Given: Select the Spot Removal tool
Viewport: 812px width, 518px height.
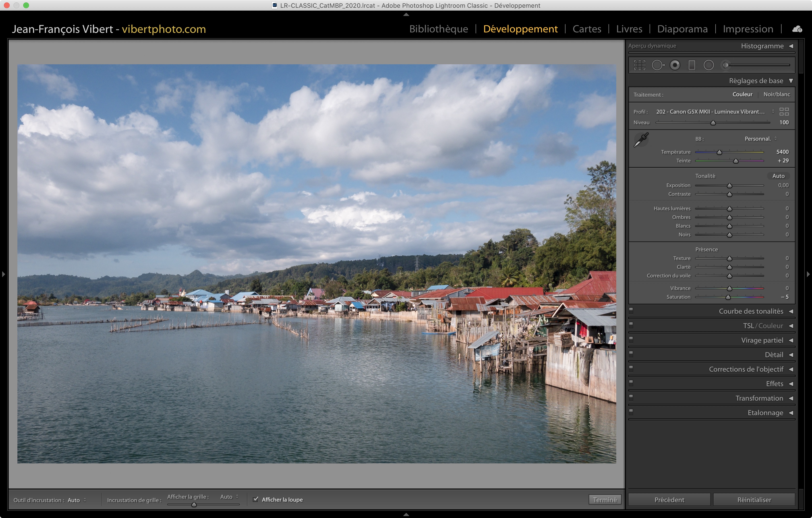Looking at the screenshot, I should (658, 65).
